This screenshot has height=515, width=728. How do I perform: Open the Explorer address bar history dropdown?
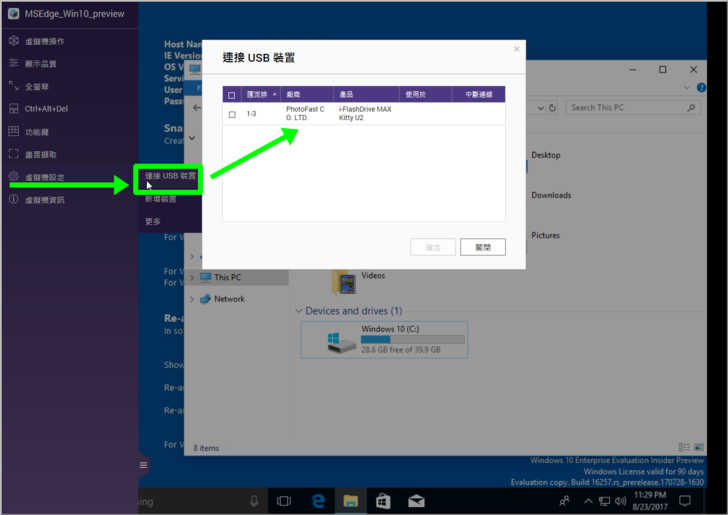pyautogui.click(x=541, y=108)
